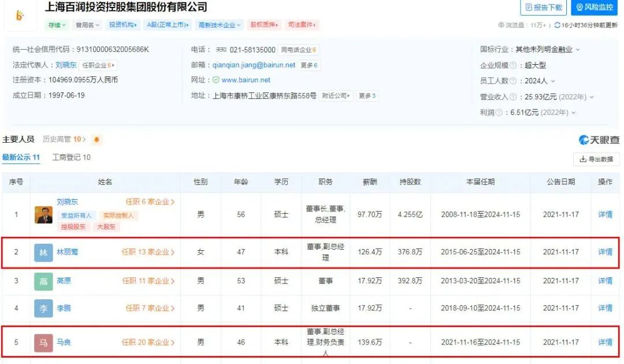This screenshot has height=364, width=624.
Task: Click the bell notification icon
Action: (x=96, y=140)
